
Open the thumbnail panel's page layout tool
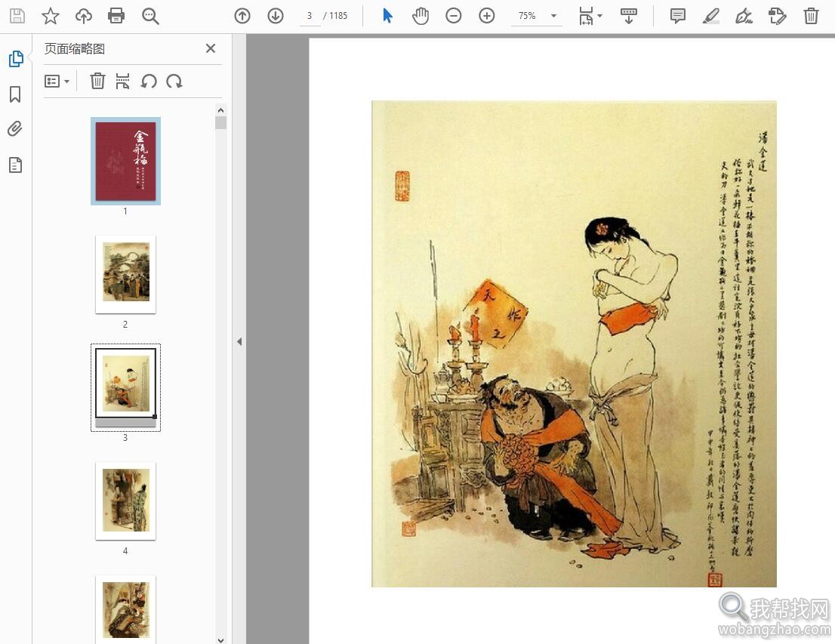coord(123,81)
